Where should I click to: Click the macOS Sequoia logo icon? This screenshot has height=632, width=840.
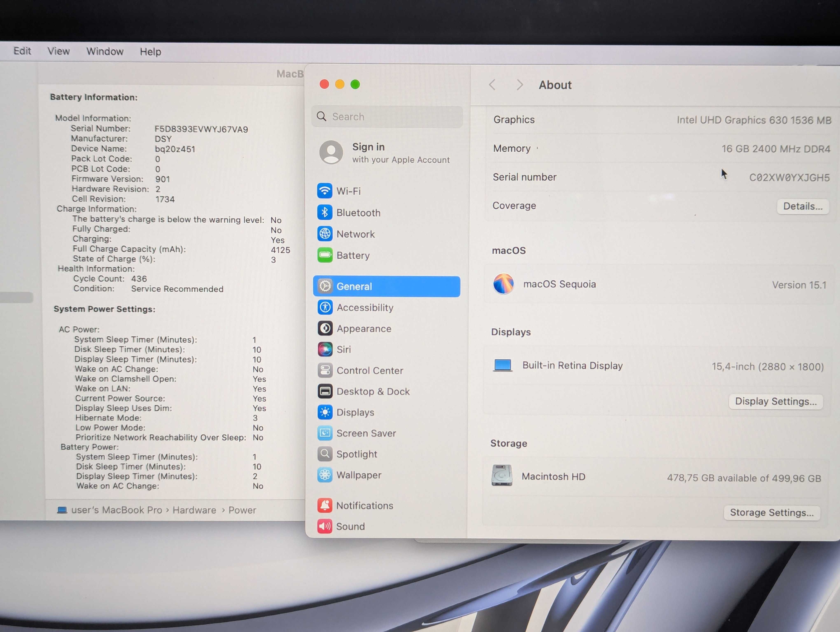point(503,284)
